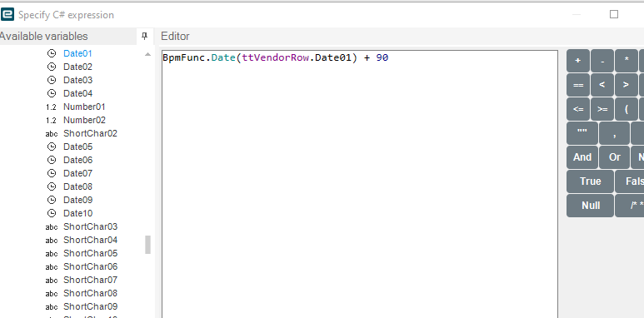This screenshot has width=644, height=318.
Task: Select the Date10 variable
Action: (x=77, y=213)
